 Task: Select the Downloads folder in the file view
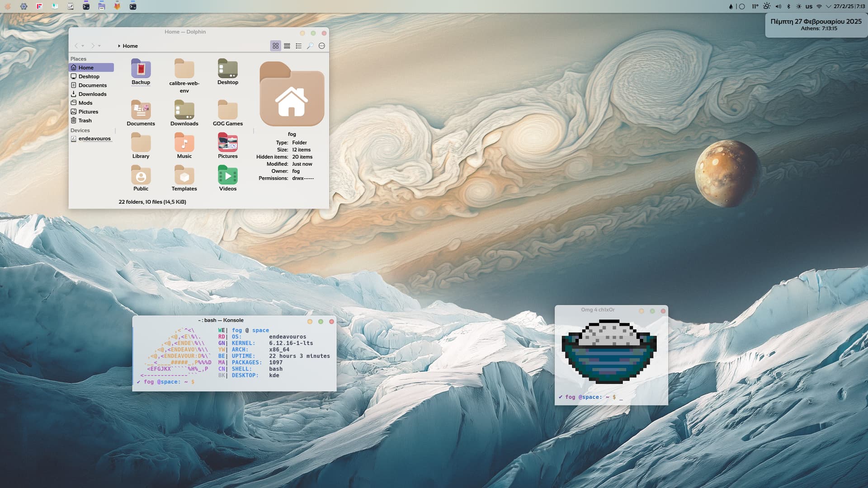184,110
